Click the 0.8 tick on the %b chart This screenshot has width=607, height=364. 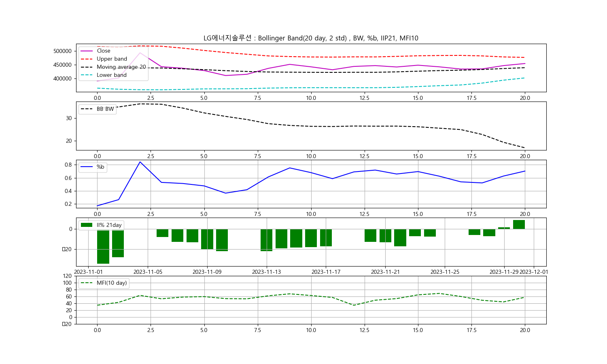68,165
